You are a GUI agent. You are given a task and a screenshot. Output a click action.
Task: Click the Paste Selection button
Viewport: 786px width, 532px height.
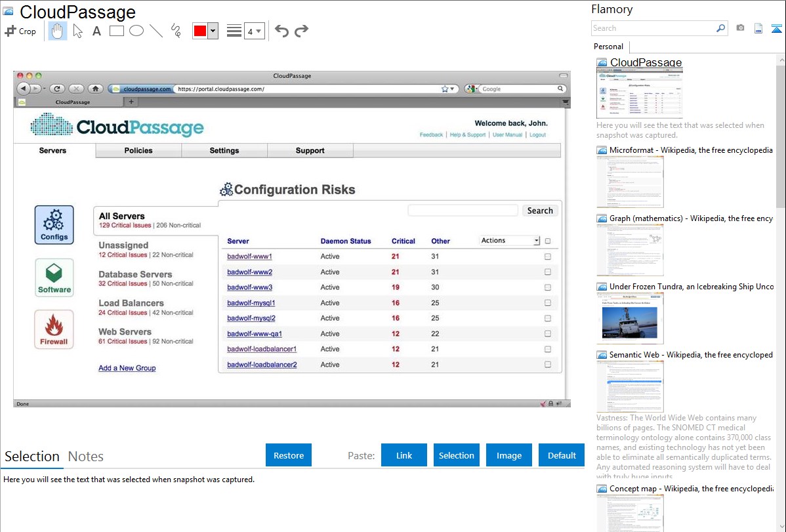point(456,455)
